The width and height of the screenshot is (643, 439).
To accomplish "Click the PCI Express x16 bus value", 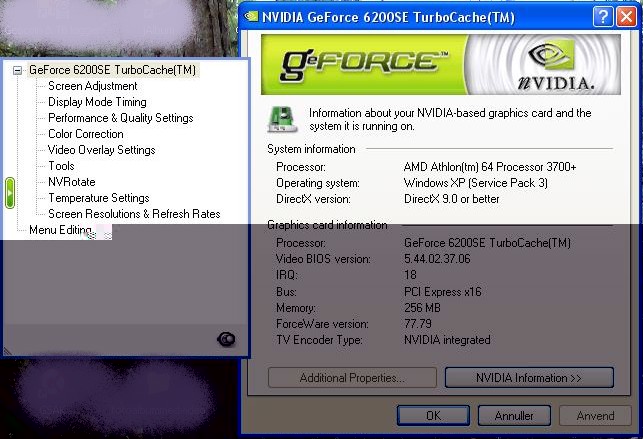I will (442, 292).
